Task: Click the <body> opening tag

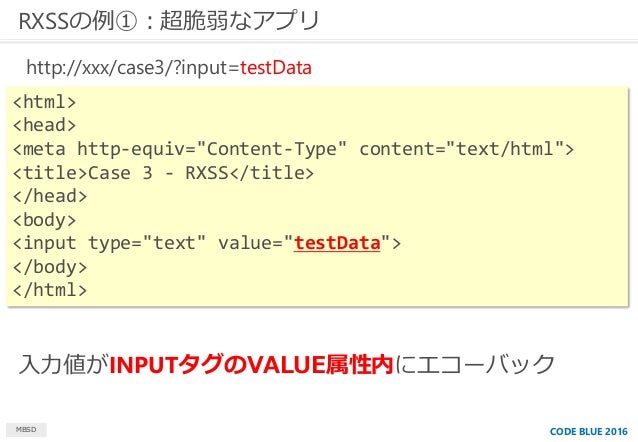Action: coord(44,220)
